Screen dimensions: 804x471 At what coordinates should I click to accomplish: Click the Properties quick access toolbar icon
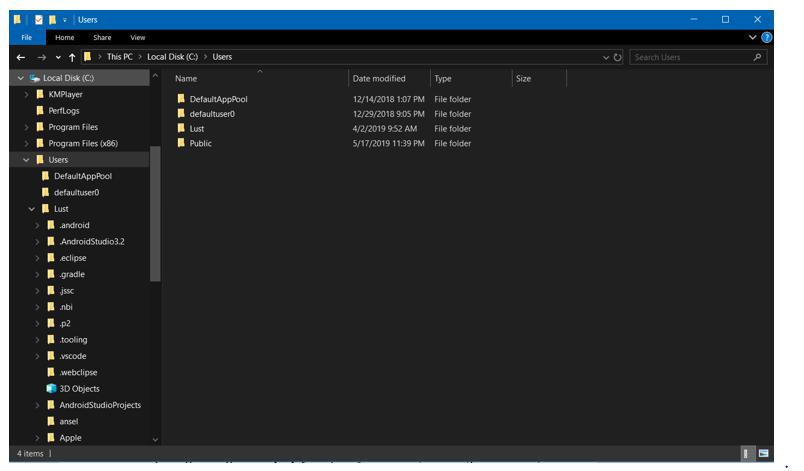point(38,19)
